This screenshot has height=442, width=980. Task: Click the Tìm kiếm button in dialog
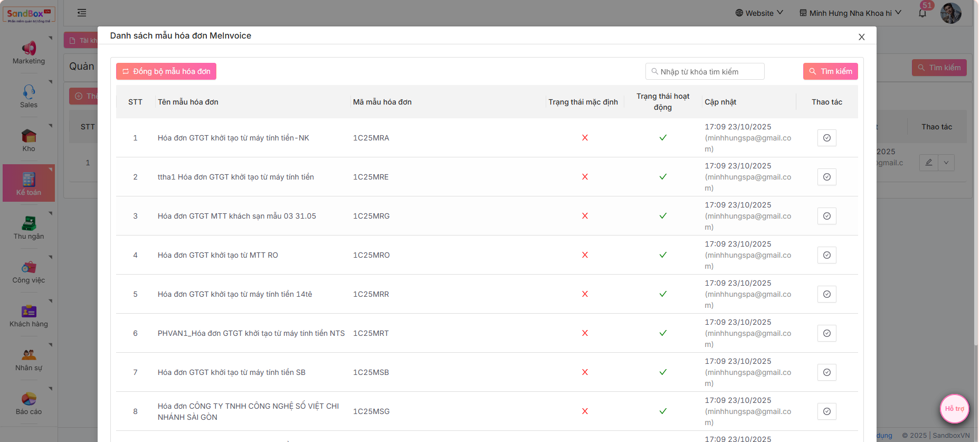click(830, 71)
